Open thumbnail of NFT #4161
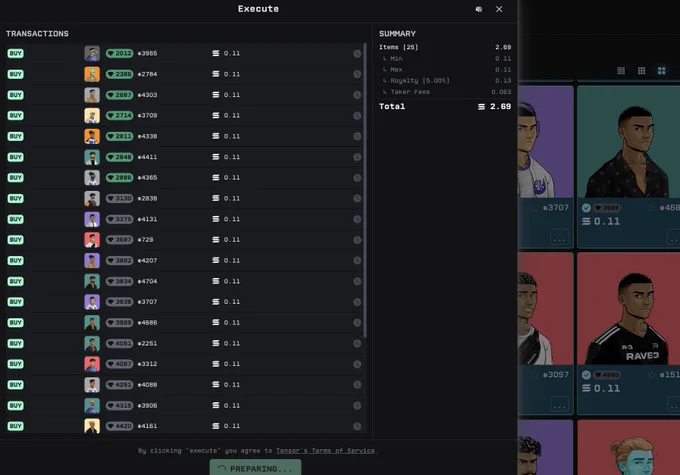Viewport: 680px width, 475px height. point(92,426)
